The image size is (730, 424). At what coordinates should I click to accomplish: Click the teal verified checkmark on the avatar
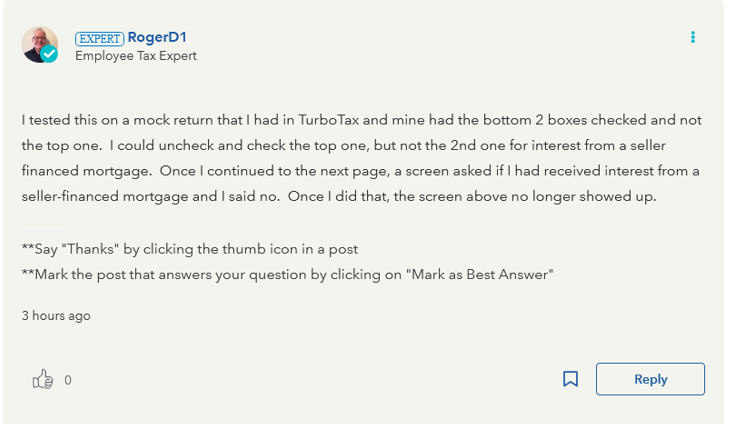pyautogui.click(x=50, y=55)
